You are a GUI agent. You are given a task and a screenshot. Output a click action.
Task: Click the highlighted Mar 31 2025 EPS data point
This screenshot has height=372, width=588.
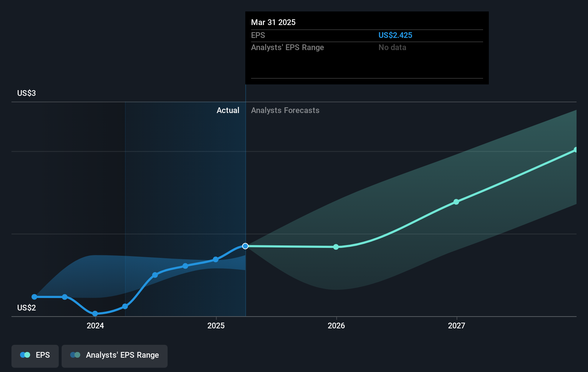pos(245,246)
